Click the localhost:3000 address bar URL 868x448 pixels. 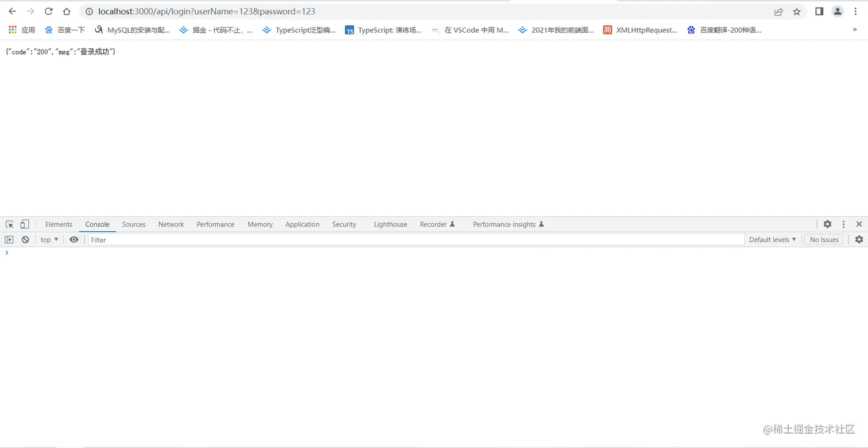(207, 11)
